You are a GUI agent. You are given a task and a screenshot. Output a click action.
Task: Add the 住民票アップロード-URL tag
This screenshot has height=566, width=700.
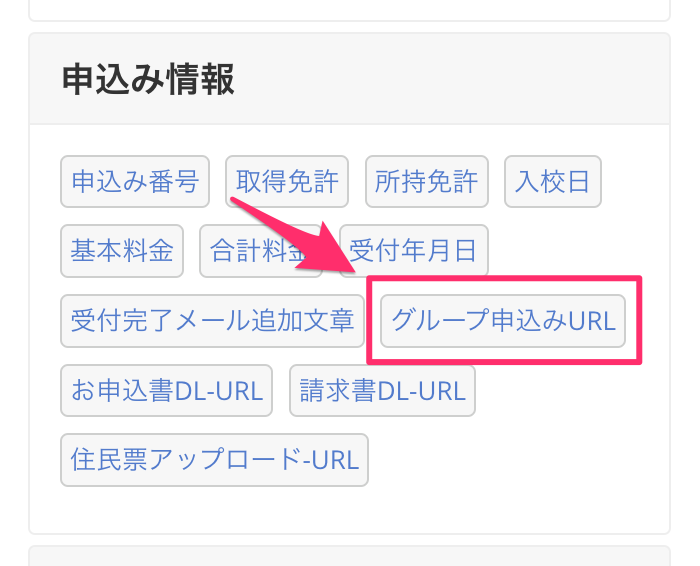(215, 459)
